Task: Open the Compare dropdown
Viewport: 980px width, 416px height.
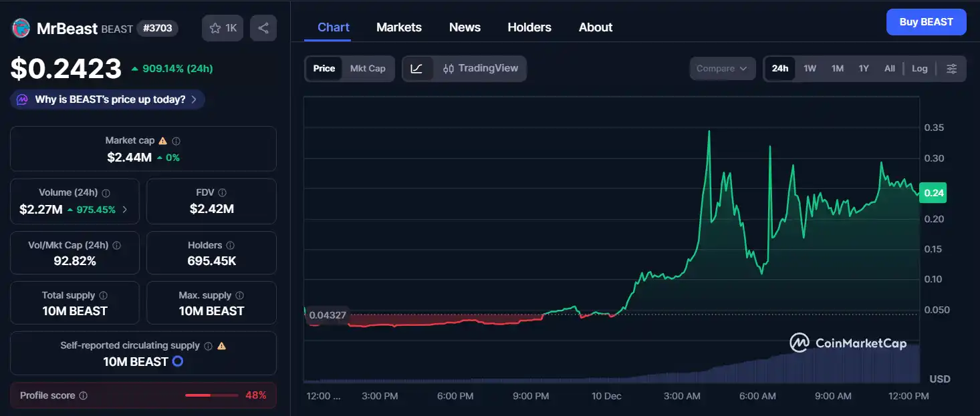Action: click(x=722, y=68)
